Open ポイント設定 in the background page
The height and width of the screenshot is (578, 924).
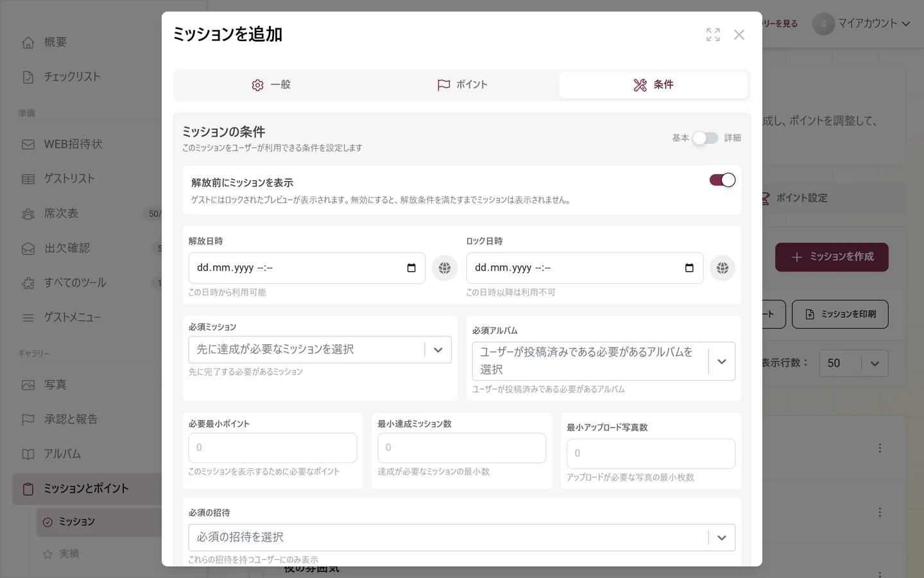801,198
